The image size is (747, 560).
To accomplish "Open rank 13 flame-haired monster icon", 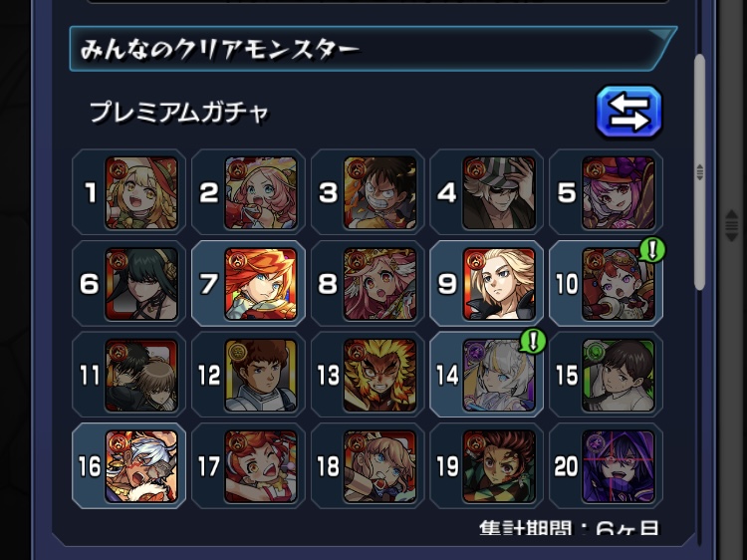I will 379,375.
